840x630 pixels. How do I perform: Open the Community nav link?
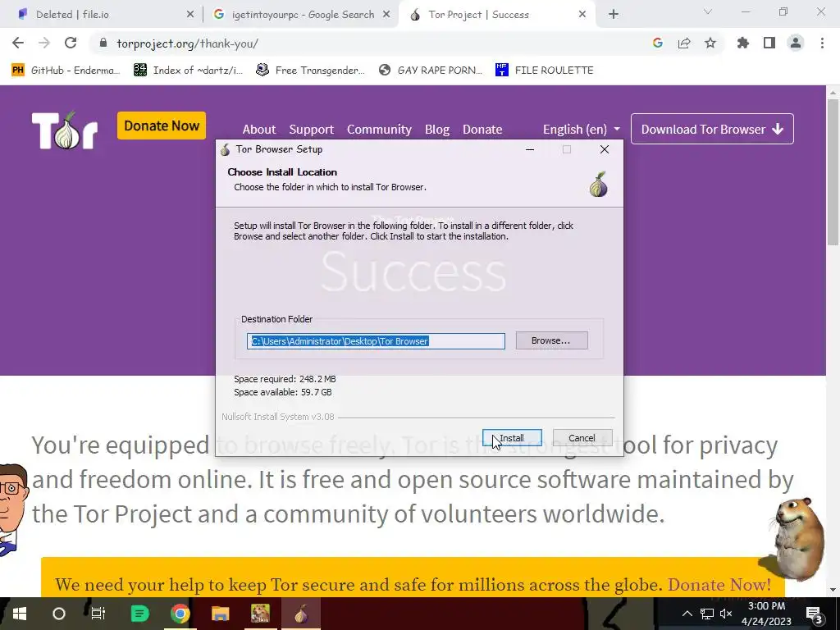pyautogui.click(x=379, y=130)
